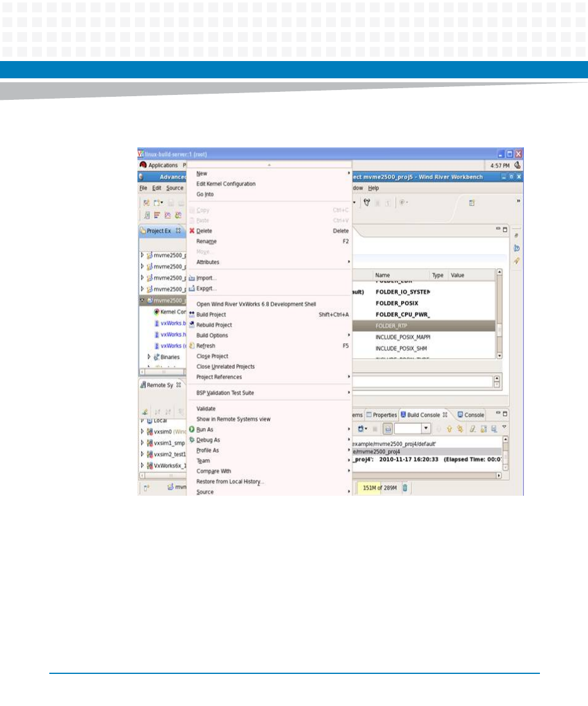
Task: Click the green Run As icon
Action: [192, 430]
